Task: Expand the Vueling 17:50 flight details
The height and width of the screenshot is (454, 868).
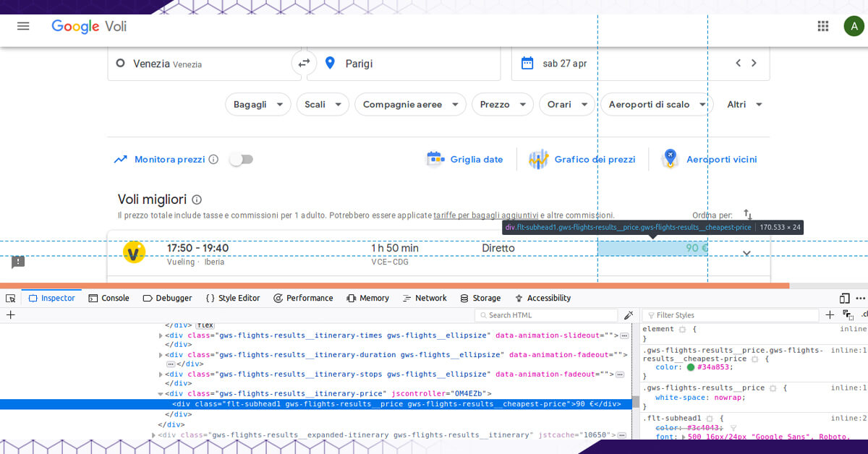Action: [747, 253]
